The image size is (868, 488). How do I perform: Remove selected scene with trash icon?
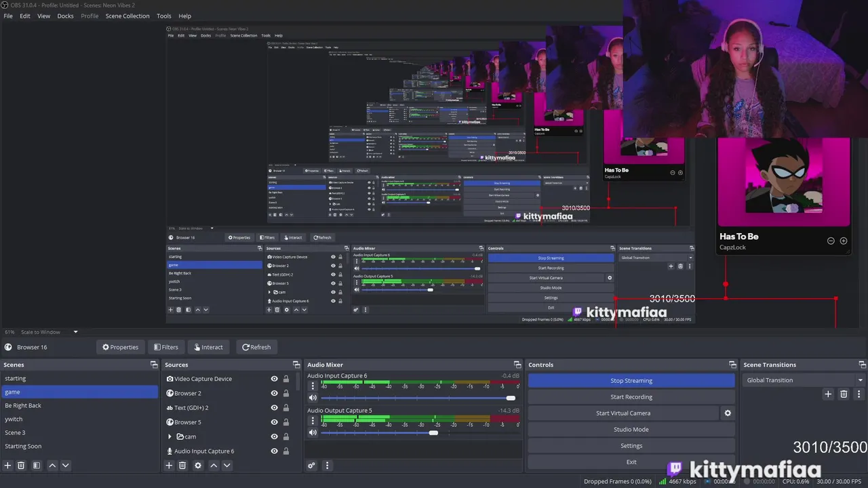tap(21, 466)
